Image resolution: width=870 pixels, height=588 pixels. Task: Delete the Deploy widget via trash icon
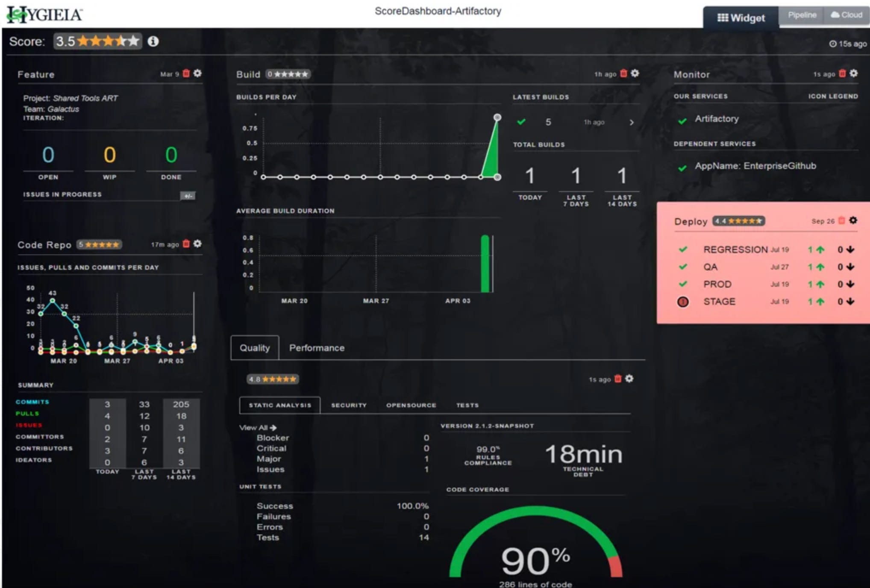click(x=841, y=221)
